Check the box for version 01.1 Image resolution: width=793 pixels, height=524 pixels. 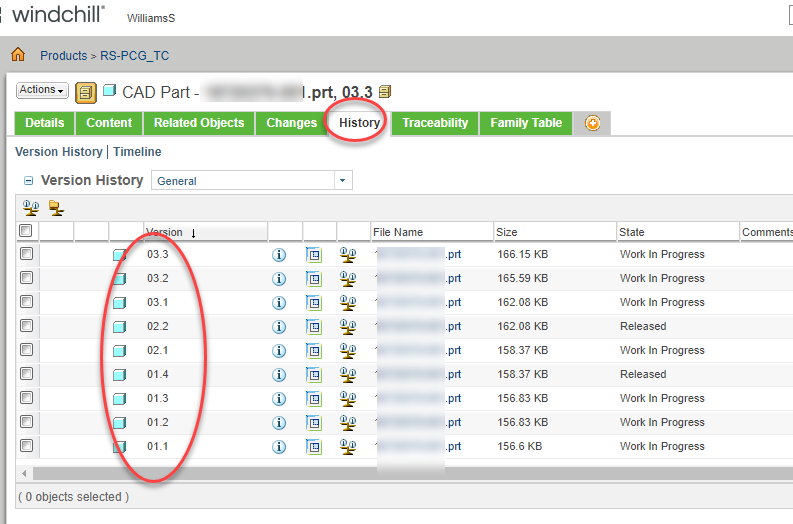pyautogui.click(x=26, y=446)
